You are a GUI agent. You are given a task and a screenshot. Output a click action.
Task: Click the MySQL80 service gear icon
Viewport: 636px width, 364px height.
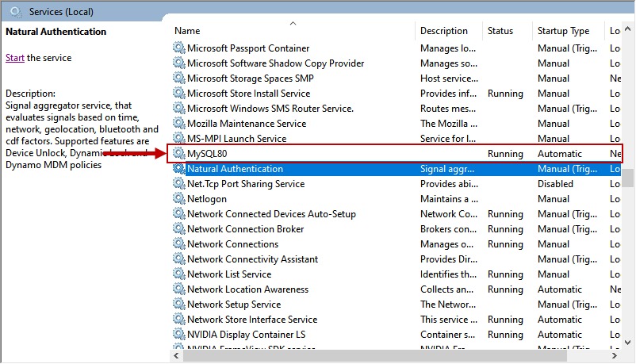(178, 154)
